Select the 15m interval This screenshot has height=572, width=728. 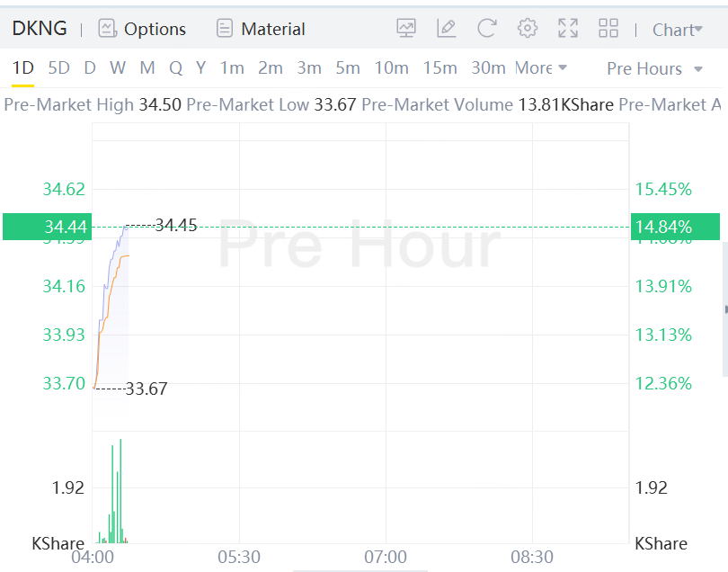click(439, 68)
